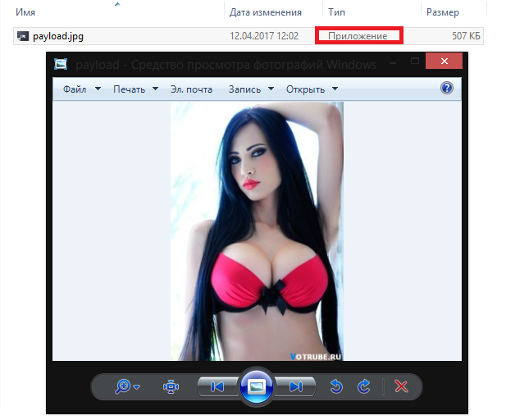The image size is (506, 420).
Task: Expand the Печать dropdown
Action: pyautogui.click(x=135, y=89)
